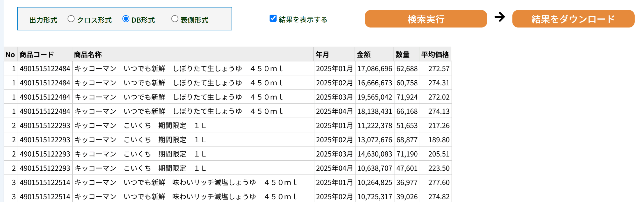The height and width of the screenshot is (202, 644).
Task: Click 2025年01月 in the 277.60 row
Action: (x=335, y=182)
